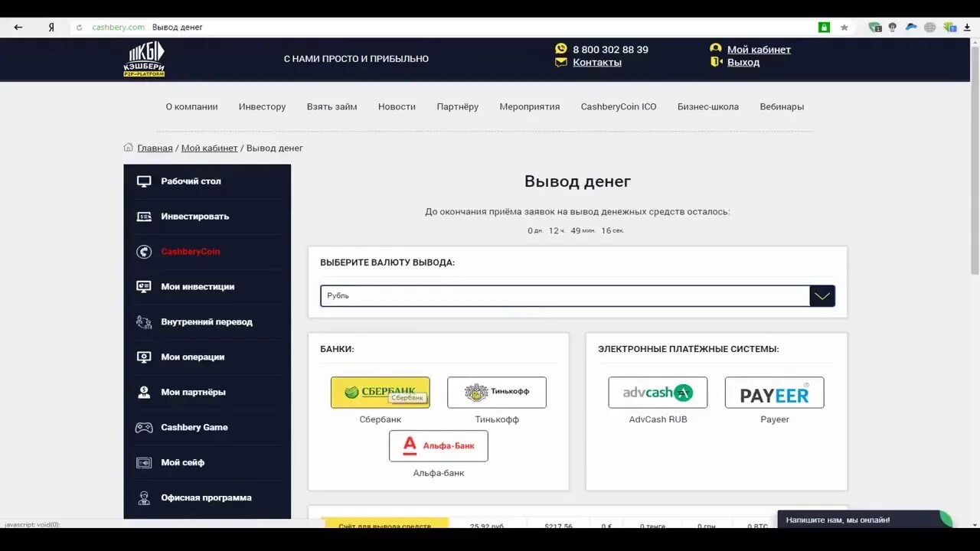Click the envelope icon beside Контакты

561,62
